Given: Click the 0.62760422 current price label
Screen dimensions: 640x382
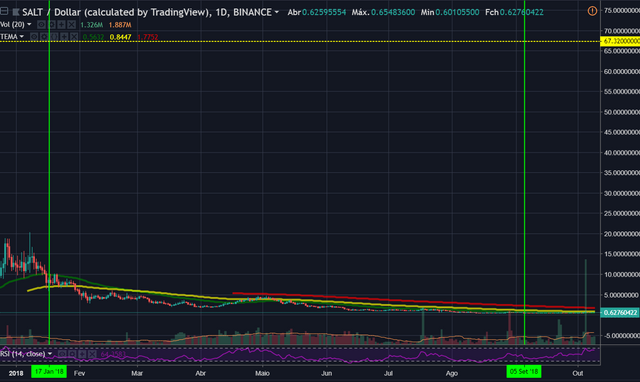Looking at the screenshot, I should 620,313.
